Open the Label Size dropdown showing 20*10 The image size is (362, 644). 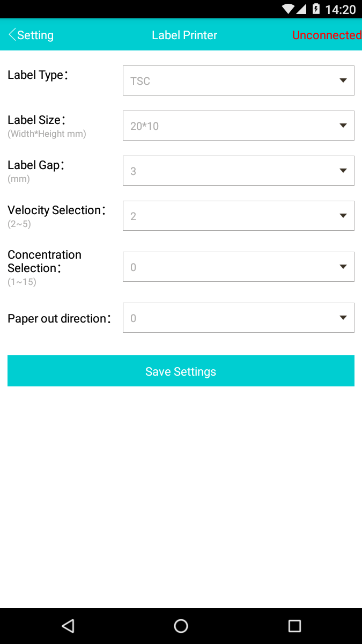[239, 126]
